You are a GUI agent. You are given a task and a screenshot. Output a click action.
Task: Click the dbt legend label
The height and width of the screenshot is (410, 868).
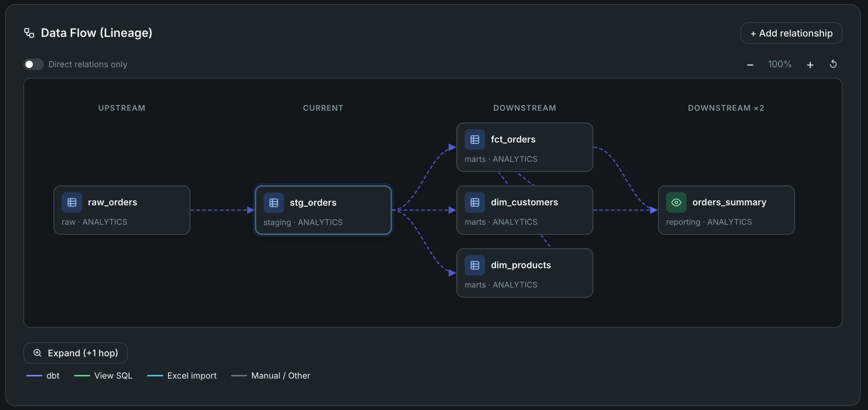(x=53, y=376)
